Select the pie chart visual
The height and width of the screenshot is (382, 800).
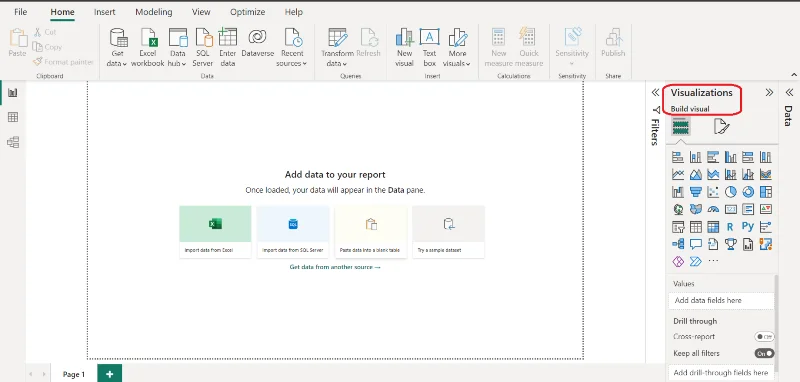point(731,192)
